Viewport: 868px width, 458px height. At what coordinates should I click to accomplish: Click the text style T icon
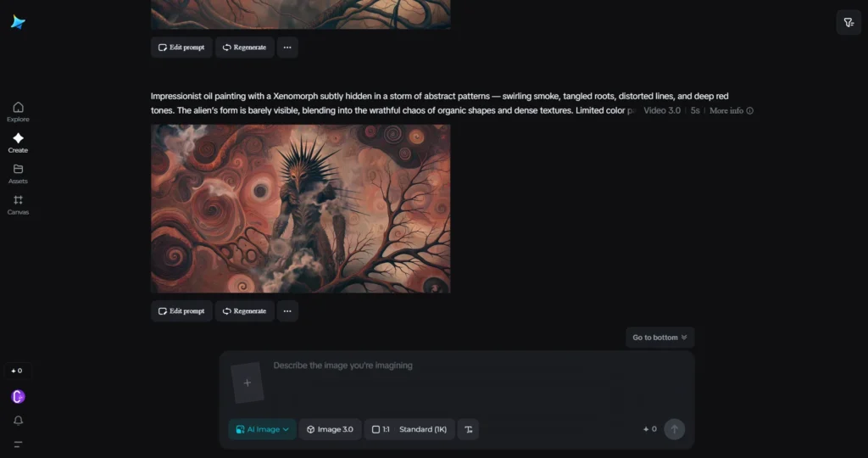468,429
